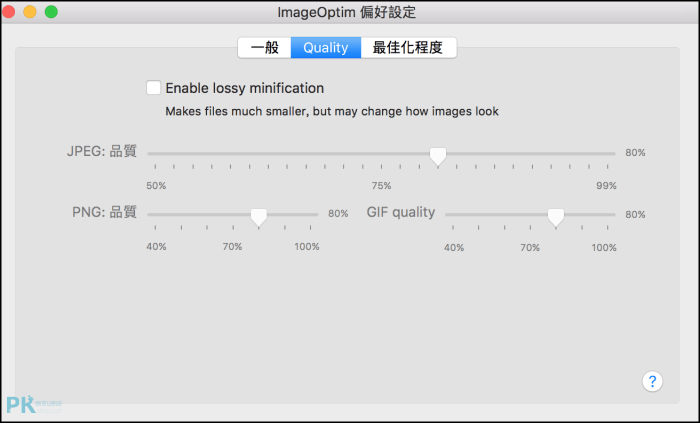Click the GIF quality slider thumb
Image resolution: width=700 pixels, height=423 pixels.
[x=556, y=217]
